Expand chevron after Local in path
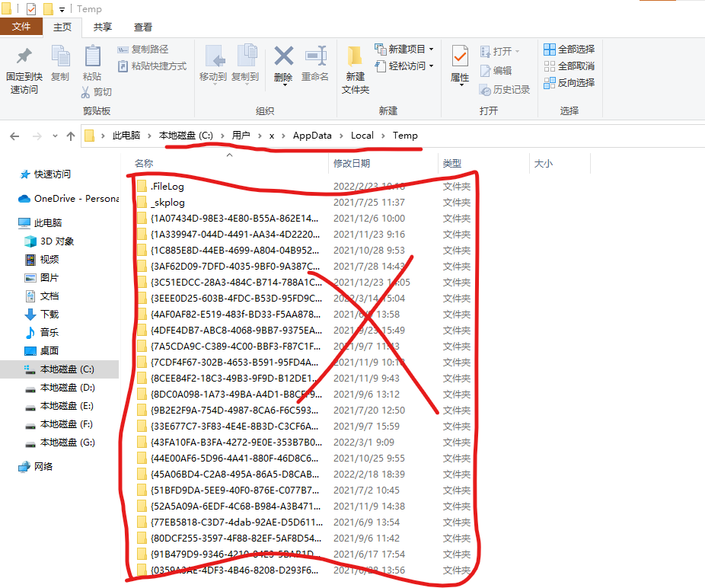 click(x=383, y=136)
